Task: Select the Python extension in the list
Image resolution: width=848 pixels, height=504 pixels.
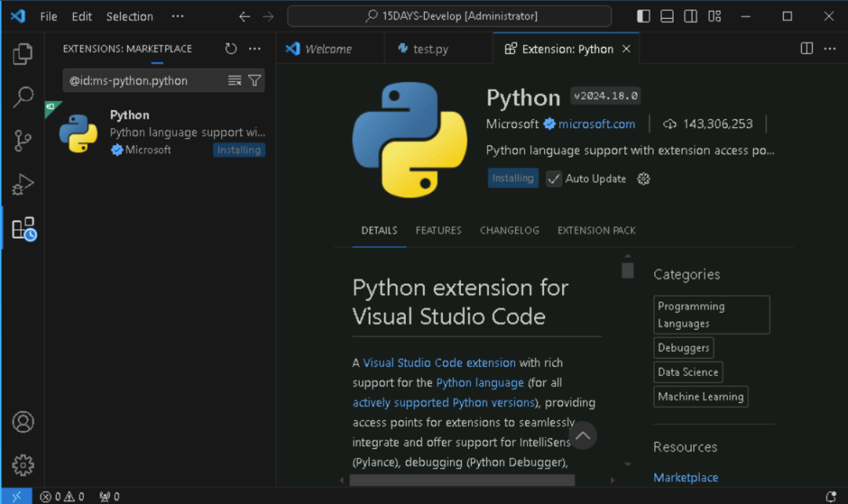Action: pyautogui.click(x=161, y=133)
